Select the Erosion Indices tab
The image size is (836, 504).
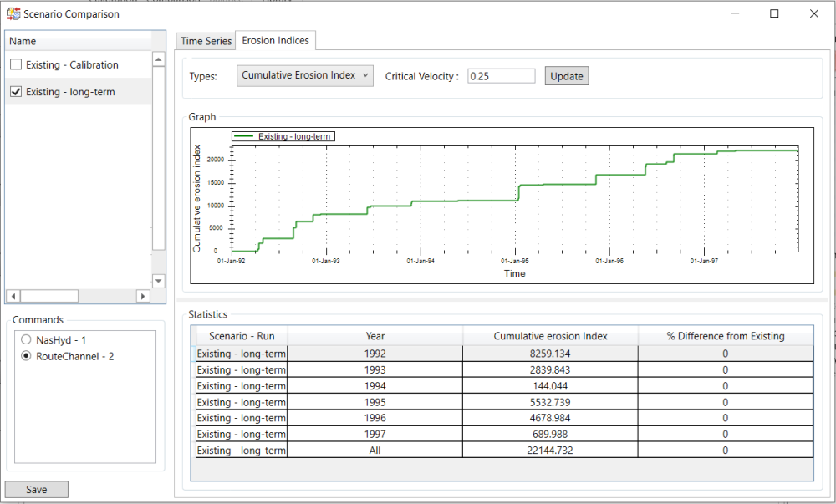point(275,40)
